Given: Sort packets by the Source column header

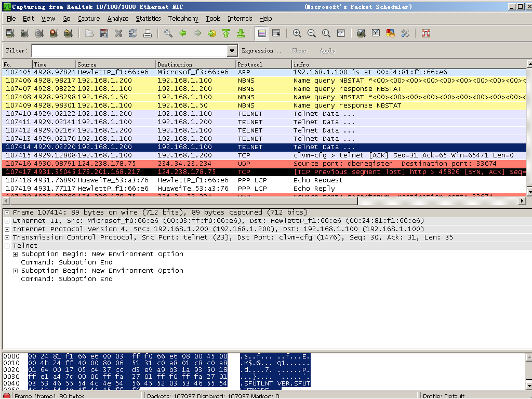Looking at the screenshot, I should click(116, 64).
